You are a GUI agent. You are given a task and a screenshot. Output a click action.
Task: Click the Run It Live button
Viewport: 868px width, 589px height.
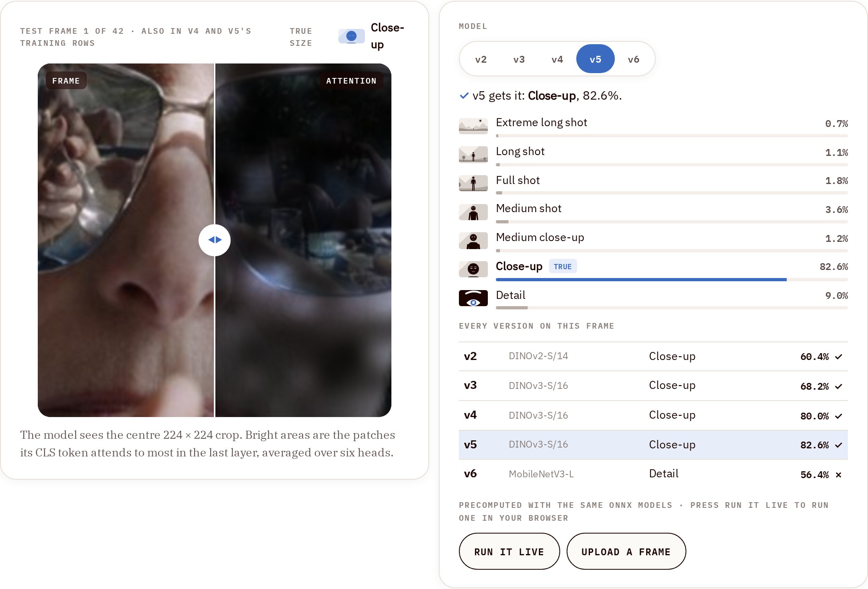click(509, 552)
